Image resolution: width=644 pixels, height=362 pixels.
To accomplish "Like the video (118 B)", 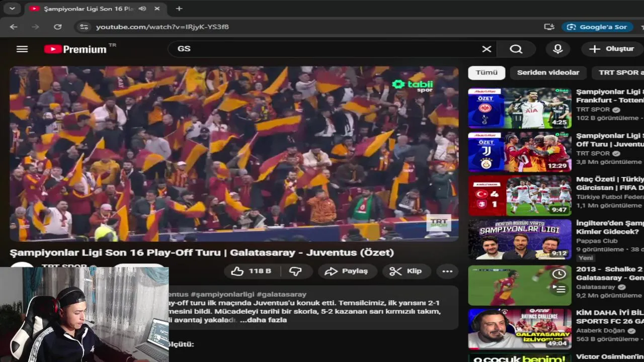I will (251, 271).
